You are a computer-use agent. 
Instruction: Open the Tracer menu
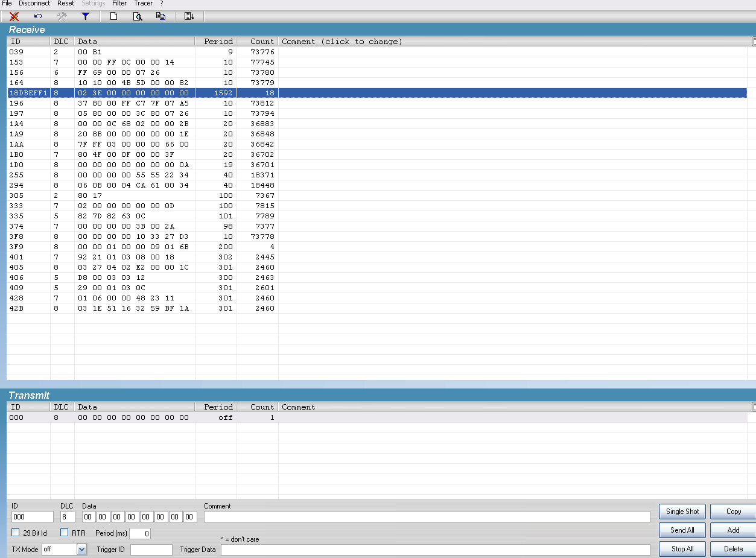coord(144,4)
